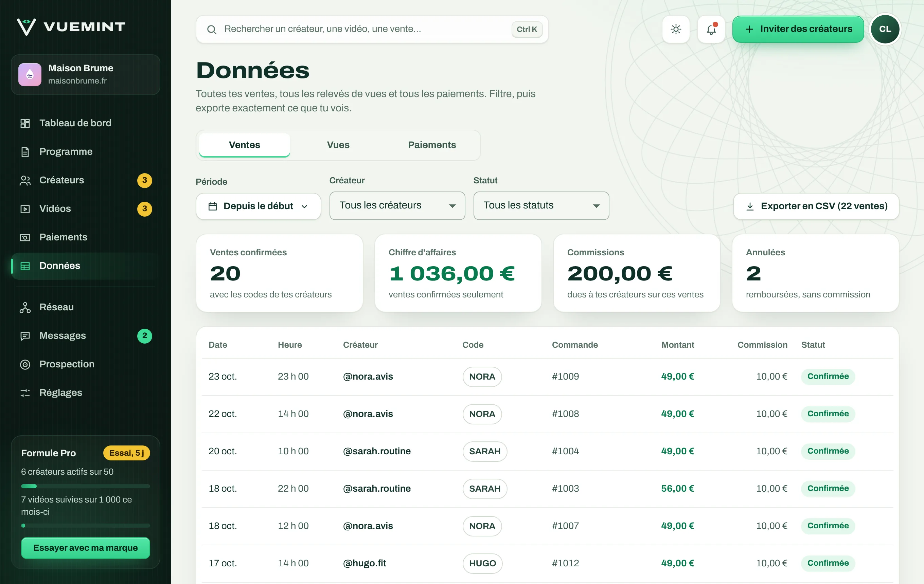Click the search magnifier icon
The image size is (924, 584).
pyautogui.click(x=211, y=29)
